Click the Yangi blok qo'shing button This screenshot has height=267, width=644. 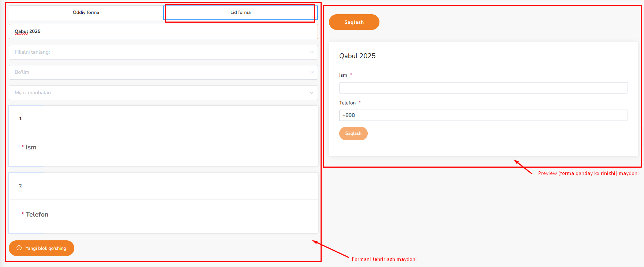[x=42, y=248]
